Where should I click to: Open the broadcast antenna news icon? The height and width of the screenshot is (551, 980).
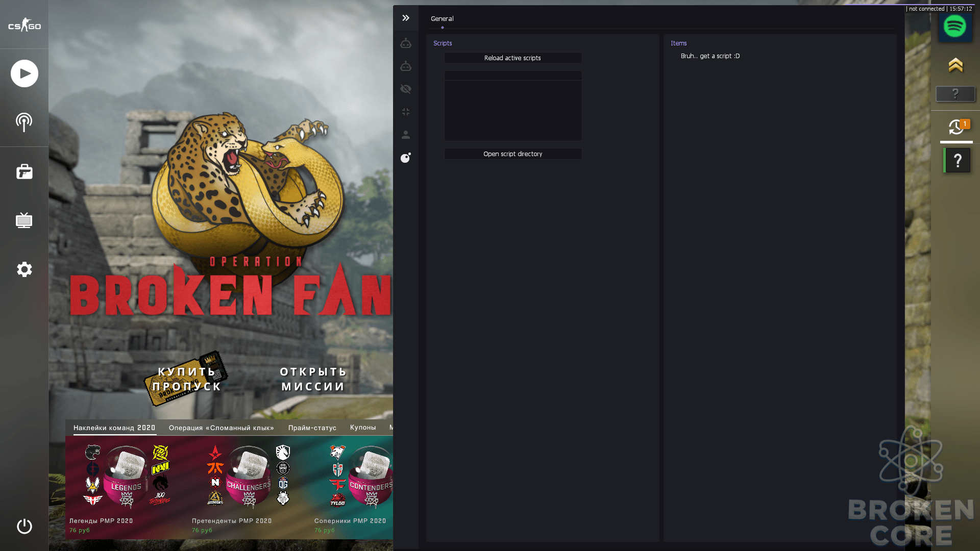pyautogui.click(x=24, y=122)
